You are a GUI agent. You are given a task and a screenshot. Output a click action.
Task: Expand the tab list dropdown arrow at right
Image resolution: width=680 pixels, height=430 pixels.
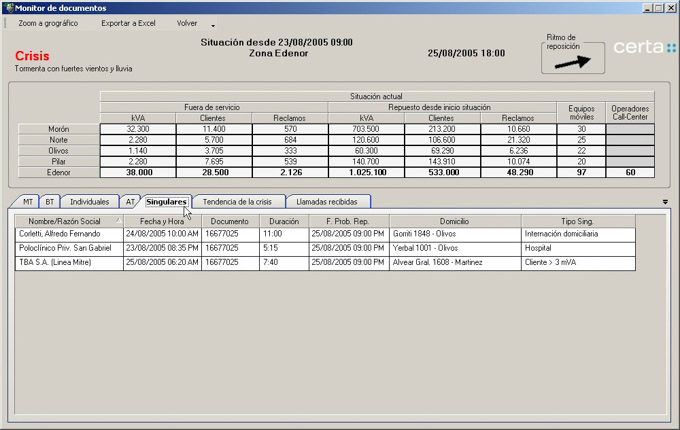666,202
